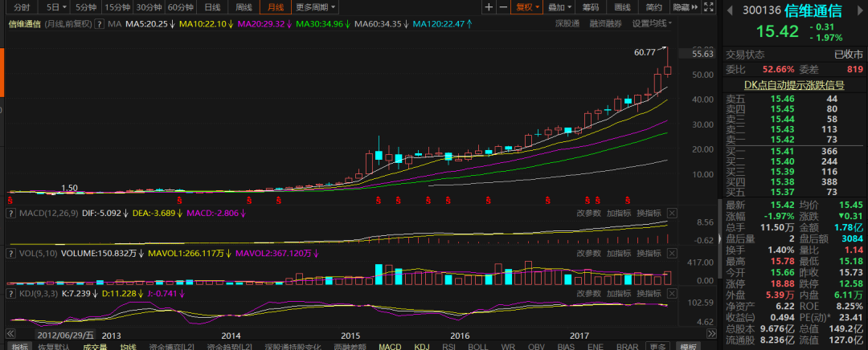Open help for the MACD indicator

pos(10,214)
